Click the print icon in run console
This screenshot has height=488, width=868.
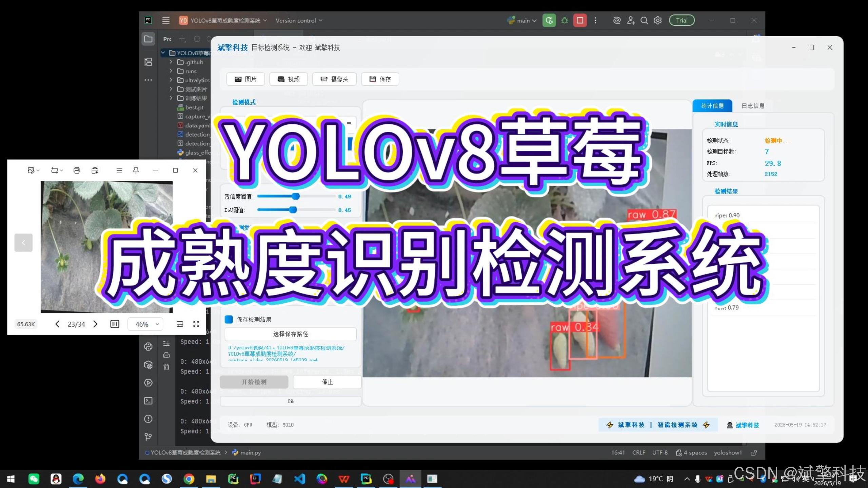point(166,355)
